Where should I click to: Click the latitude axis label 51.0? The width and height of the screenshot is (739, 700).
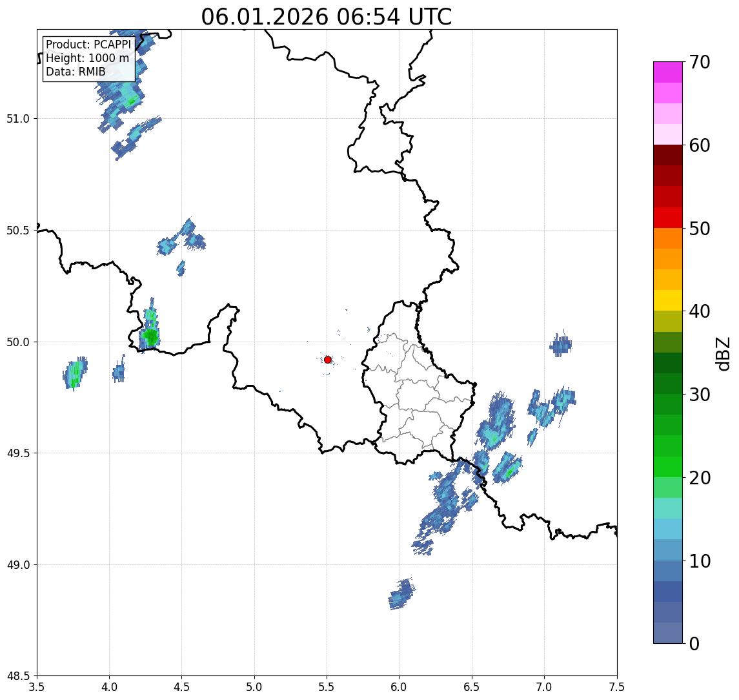point(18,119)
